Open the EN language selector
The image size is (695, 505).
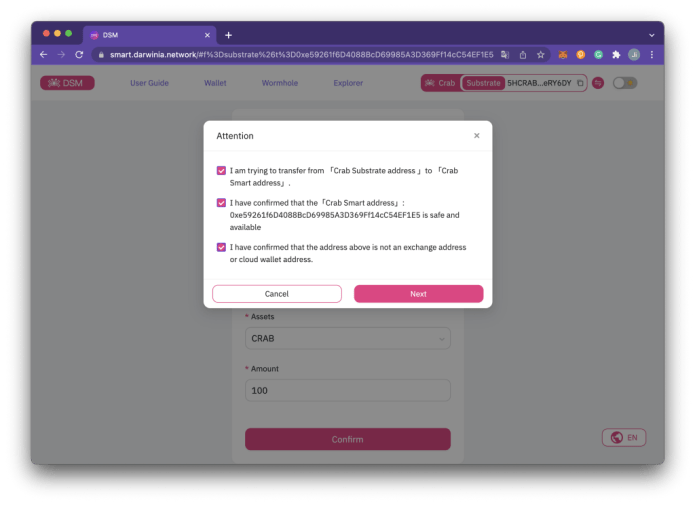[x=624, y=438]
